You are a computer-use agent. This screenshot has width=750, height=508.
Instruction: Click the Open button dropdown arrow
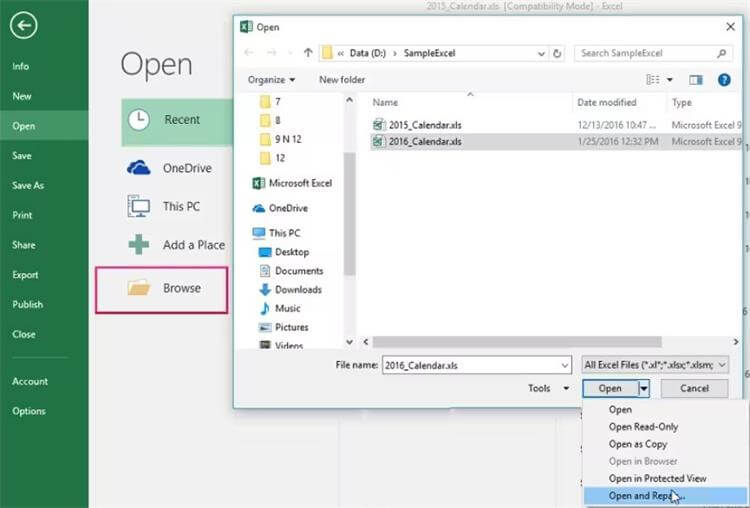click(x=644, y=388)
